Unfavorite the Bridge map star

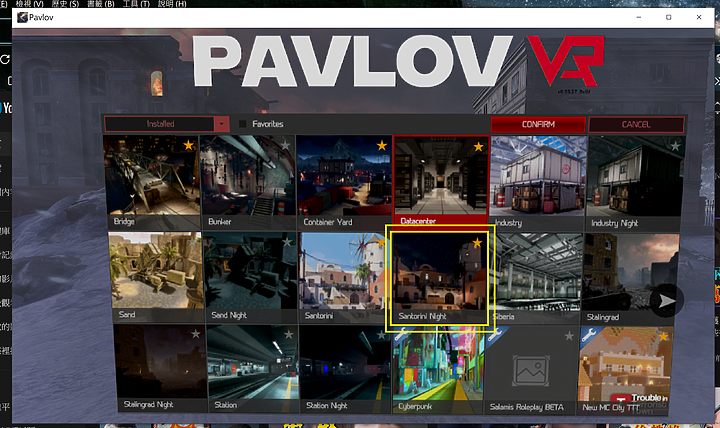pos(188,146)
